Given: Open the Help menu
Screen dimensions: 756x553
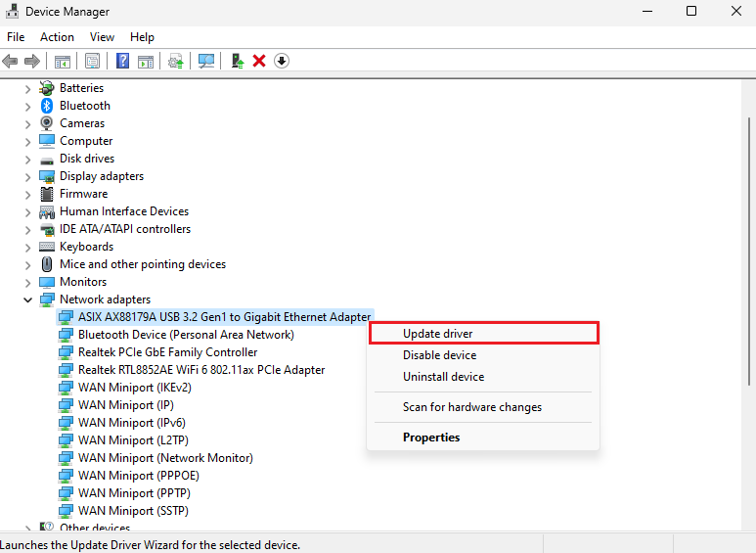Looking at the screenshot, I should click(142, 37).
